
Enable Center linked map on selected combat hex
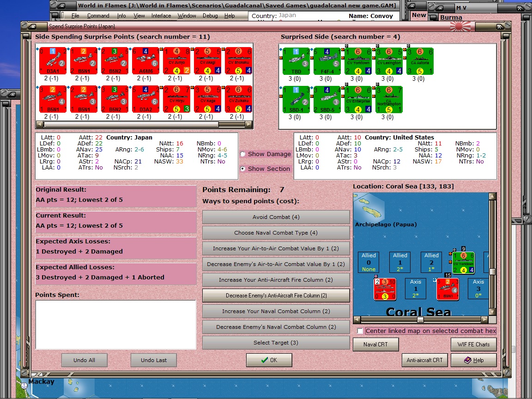click(x=360, y=331)
